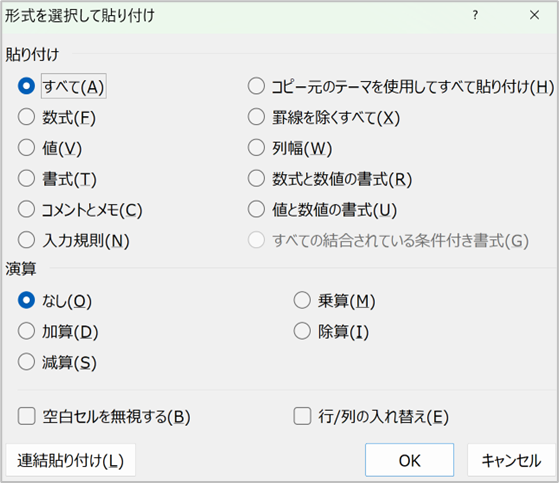Confirm with the OK button
The width and height of the screenshot is (559, 483).
[x=409, y=460]
